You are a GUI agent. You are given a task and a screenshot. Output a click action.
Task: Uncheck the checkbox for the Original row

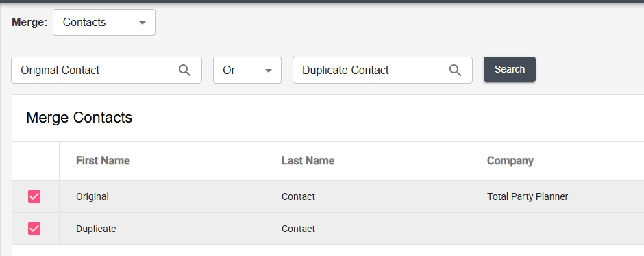pyautogui.click(x=34, y=196)
